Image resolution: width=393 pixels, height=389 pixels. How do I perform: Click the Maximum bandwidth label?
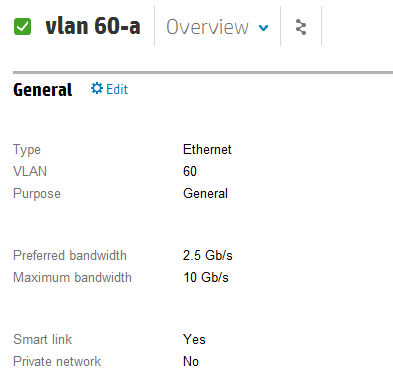[72, 277]
